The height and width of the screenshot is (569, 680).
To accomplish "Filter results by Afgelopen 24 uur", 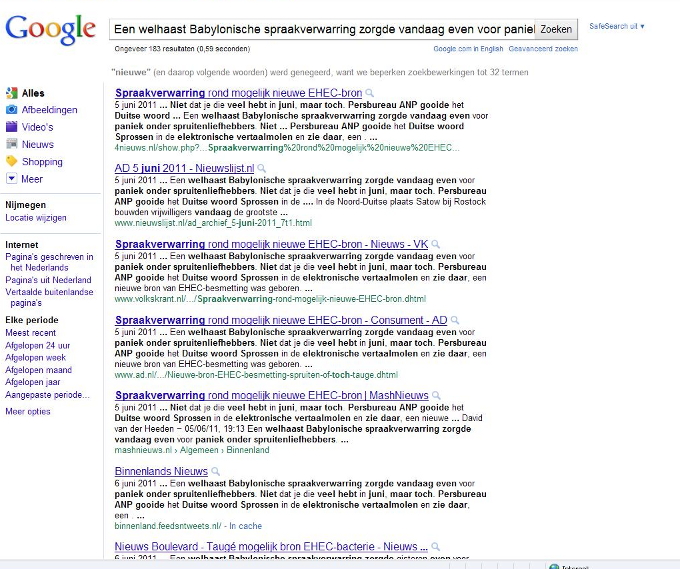I will pos(37,345).
